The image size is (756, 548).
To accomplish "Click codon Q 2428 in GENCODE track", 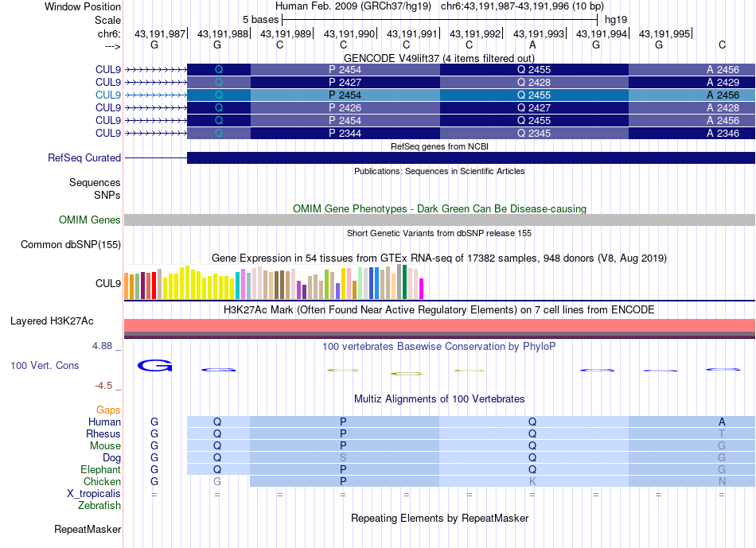I will 534,83.
